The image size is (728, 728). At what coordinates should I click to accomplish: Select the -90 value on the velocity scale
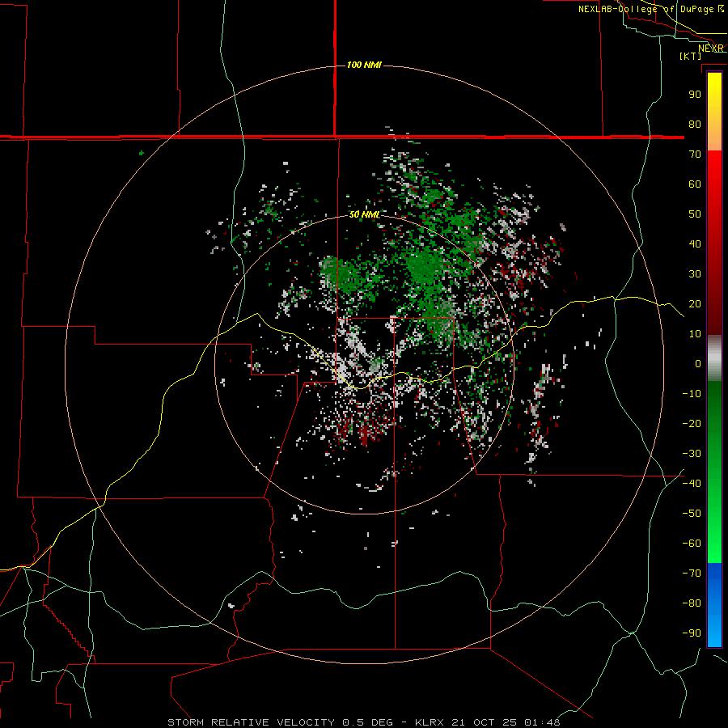pos(692,633)
